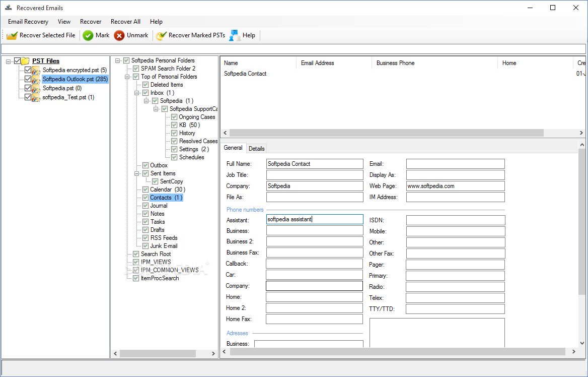
Task: Click the Home column header
Action: (x=536, y=63)
